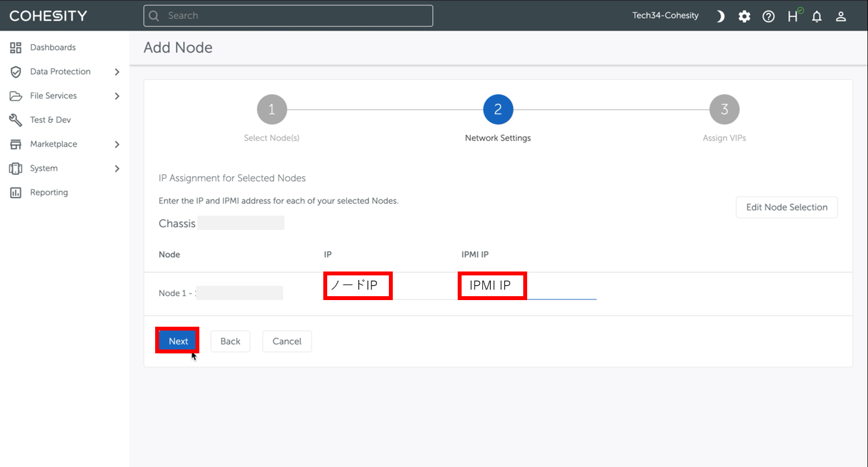Viewport: 868px width, 467px height.
Task: Expand the Marketplace chevron
Action: (x=117, y=144)
